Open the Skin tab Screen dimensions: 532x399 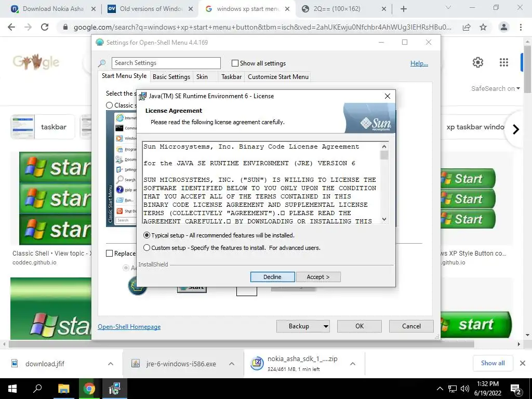tap(202, 77)
